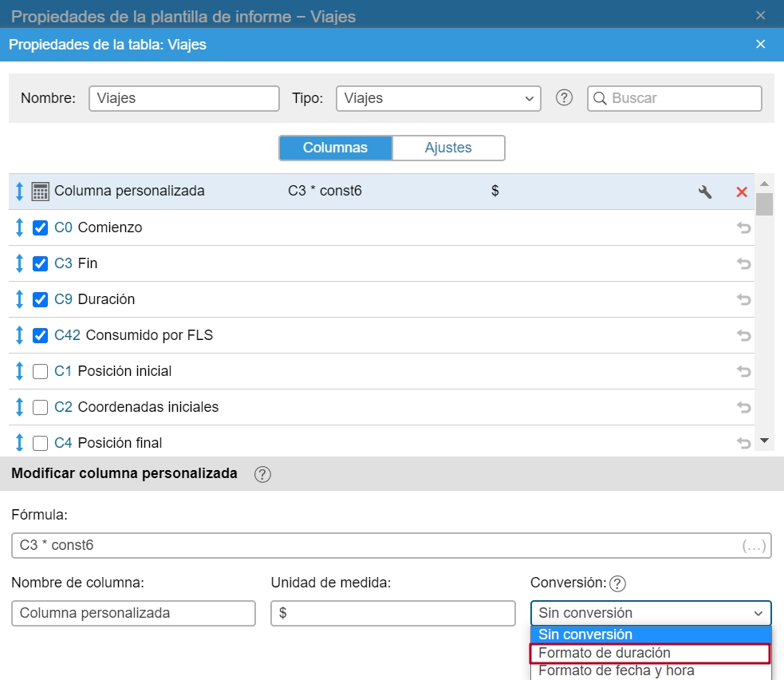The width and height of the screenshot is (784, 680).
Task: Open help next to Modificar columna personalizada
Action: 262,474
